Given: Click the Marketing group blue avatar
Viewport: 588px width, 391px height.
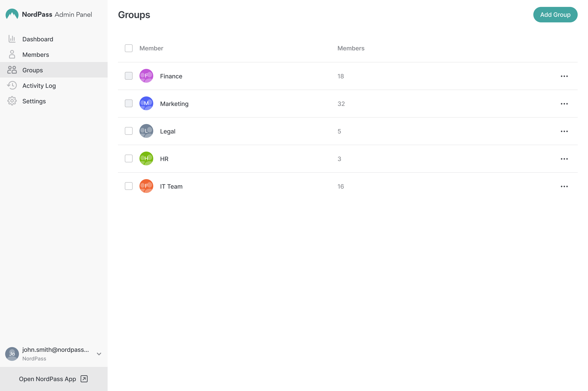Looking at the screenshot, I should pyautogui.click(x=146, y=104).
